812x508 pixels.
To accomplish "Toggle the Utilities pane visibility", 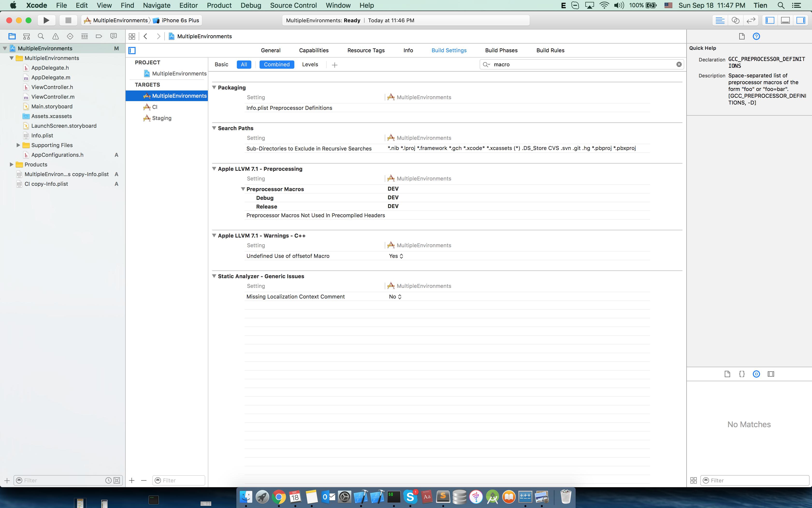I will tap(801, 20).
